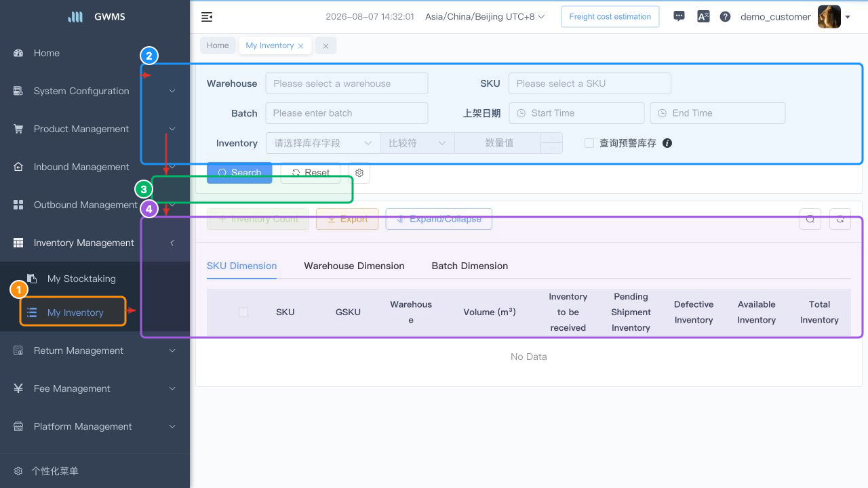Open the 请选择库存字段 dropdown
868x488 pixels.
point(323,143)
